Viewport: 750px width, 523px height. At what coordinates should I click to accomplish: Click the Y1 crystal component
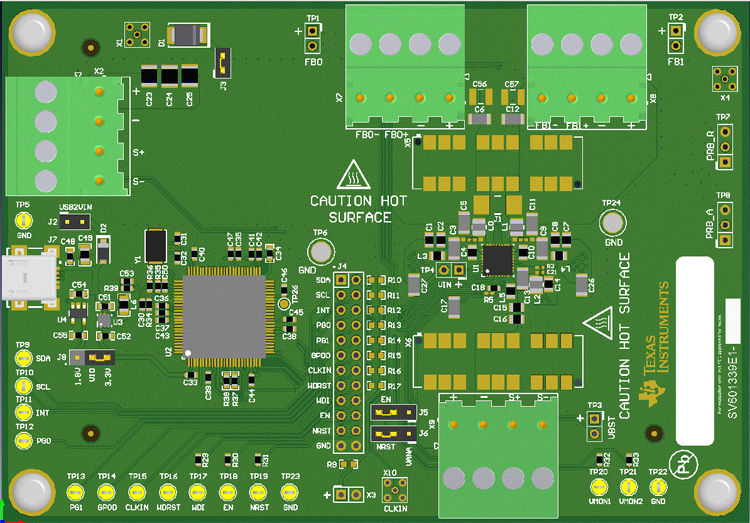pos(156,246)
